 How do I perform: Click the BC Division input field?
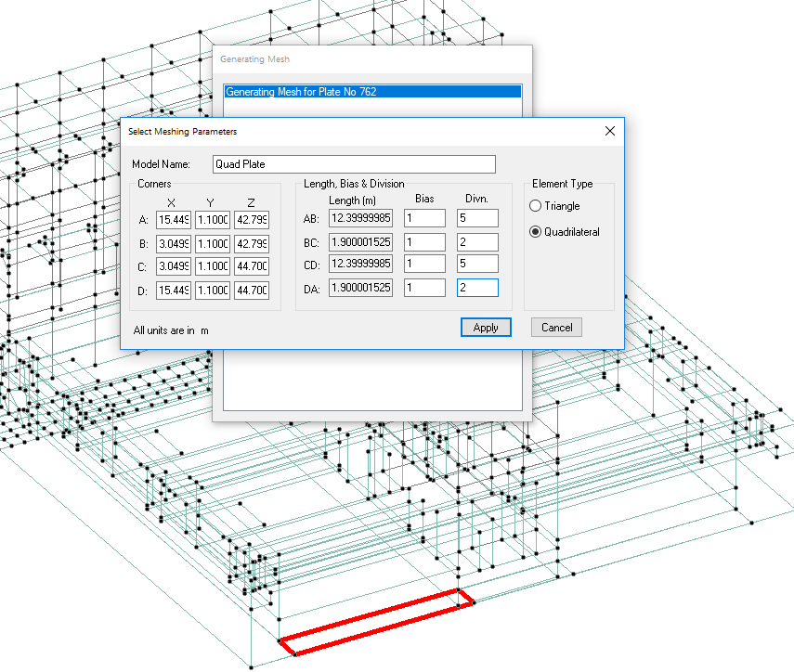477,242
